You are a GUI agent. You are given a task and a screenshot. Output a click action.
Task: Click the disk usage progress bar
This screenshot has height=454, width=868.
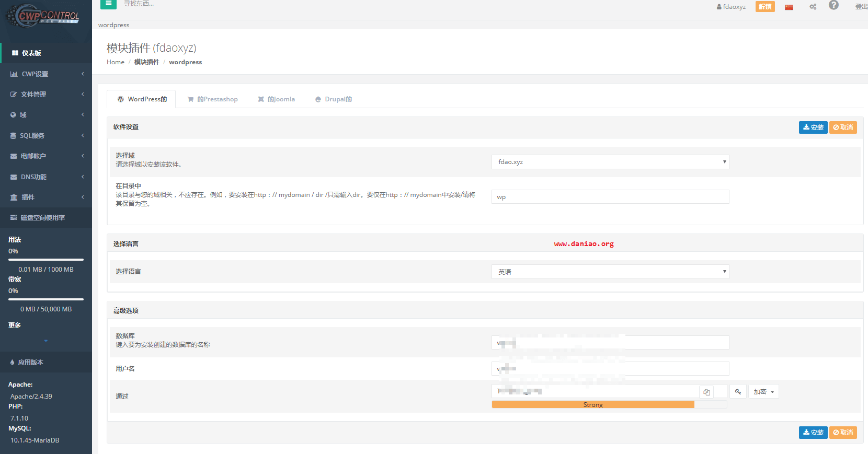tap(46, 260)
